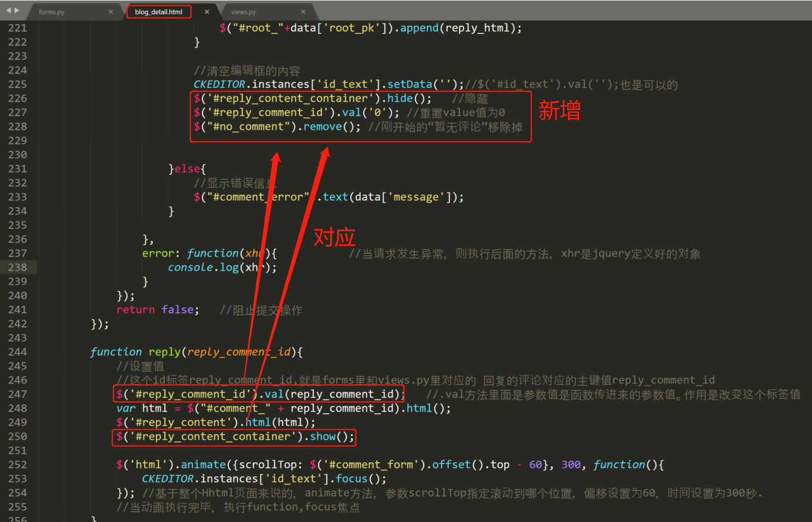
Task: Select the active blog_detail.html tab
Action: pos(158,11)
